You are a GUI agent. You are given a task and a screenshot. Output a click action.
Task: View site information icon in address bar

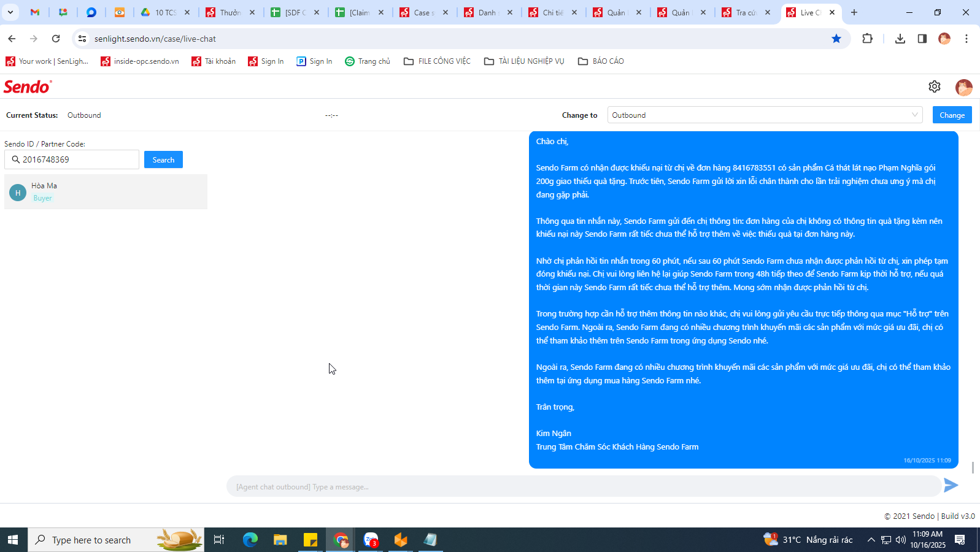click(x=82, y=39)
